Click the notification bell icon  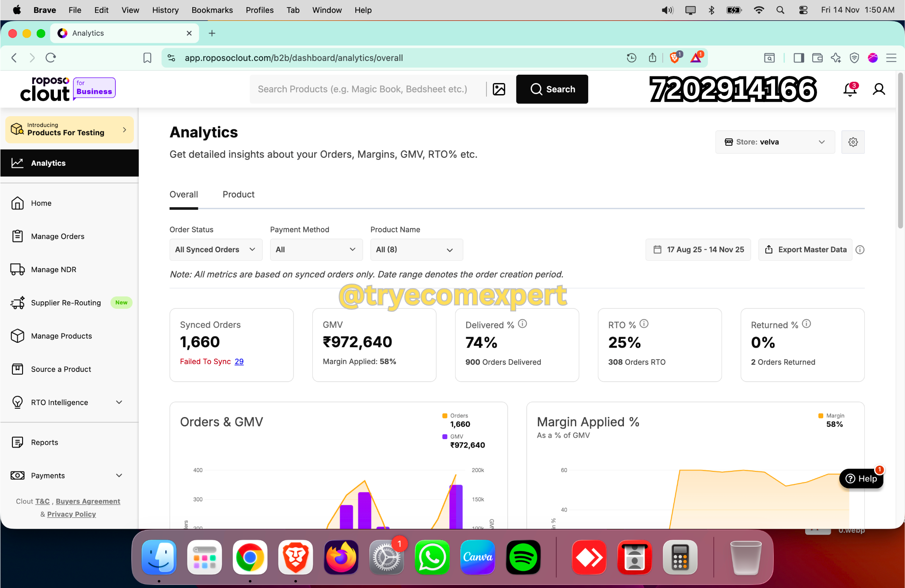pyautogui.click(x=849, y=90)
